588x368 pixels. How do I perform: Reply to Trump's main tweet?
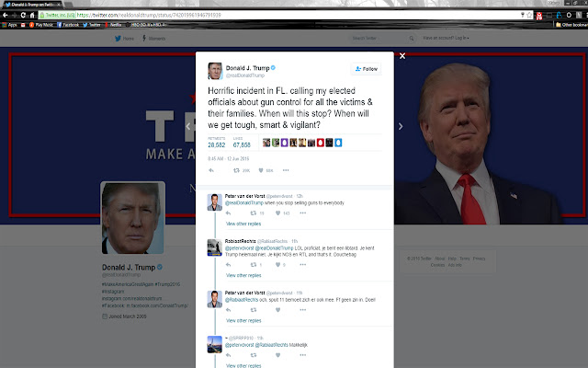point(211,170)
